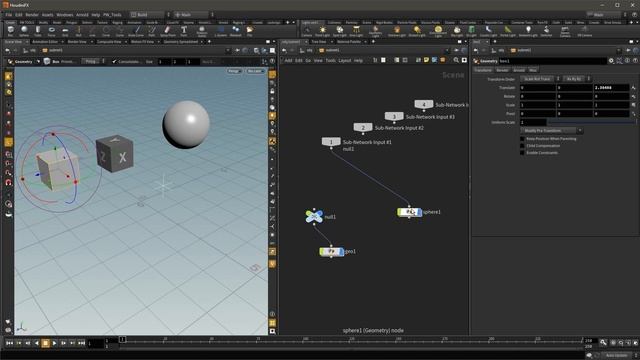Click the network editor find magnifier icon
640x360 pixels.
[456, 60]
